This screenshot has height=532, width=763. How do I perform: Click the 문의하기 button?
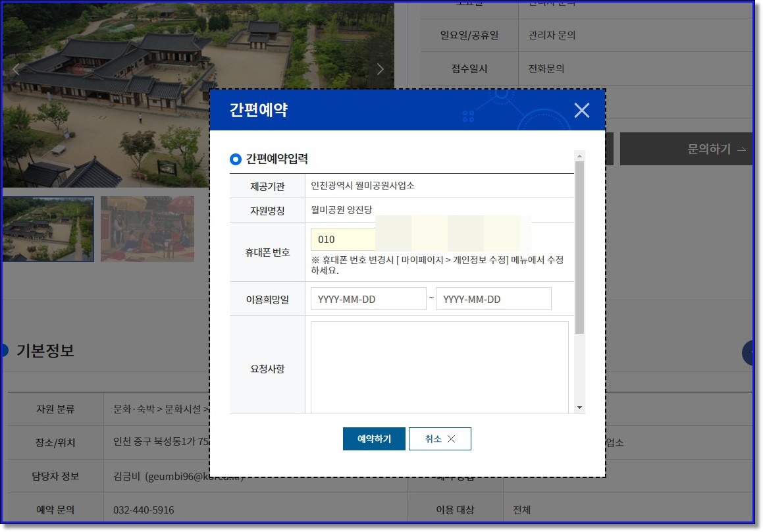click(x=686, y=149)
